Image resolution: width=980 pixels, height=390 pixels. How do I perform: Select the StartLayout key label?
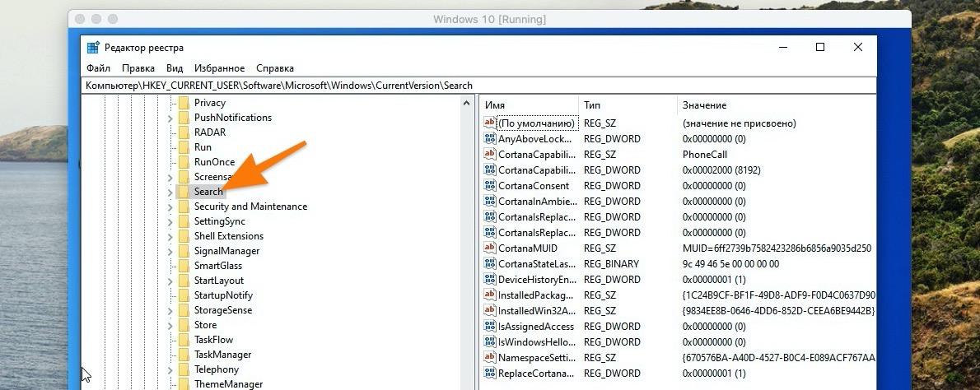219,281
